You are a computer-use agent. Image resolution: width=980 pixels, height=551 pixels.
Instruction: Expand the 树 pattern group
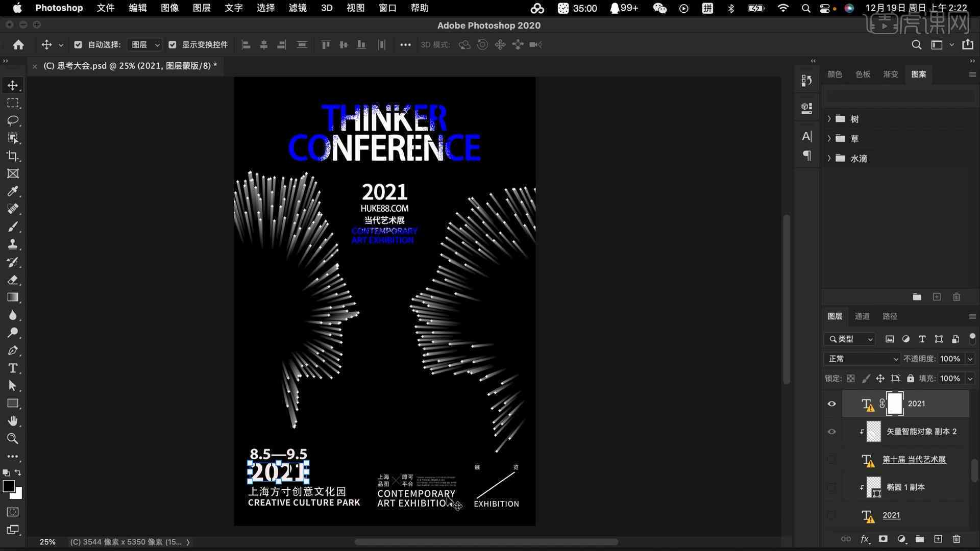pyautogui.click(x=830, y=118)
